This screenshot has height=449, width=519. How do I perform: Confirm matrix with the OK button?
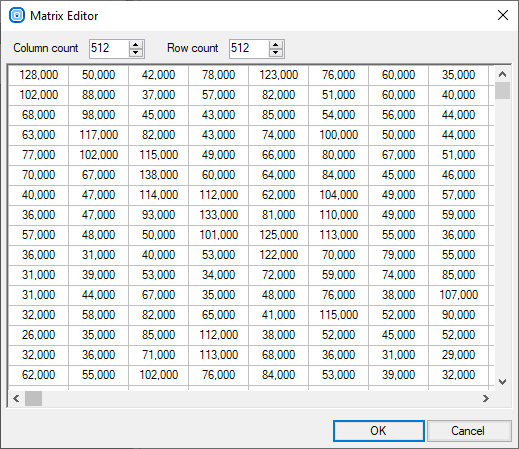point(379,431)
